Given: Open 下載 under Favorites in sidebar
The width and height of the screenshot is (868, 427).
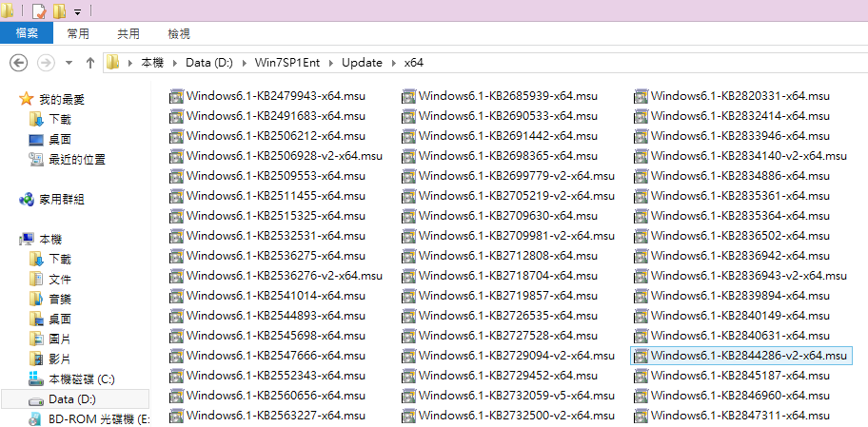Looking at the screenshot, I should 60,120.
